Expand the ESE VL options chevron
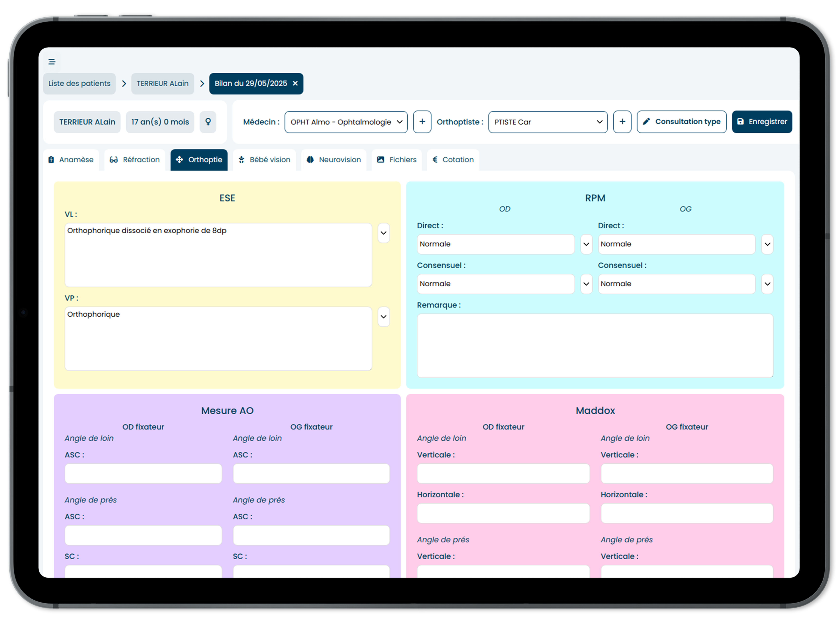 [384, 233]
